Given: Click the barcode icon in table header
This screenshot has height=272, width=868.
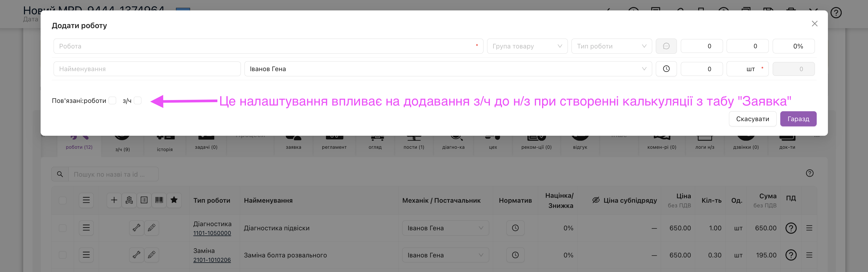Looking at the screenshot, I should 159,200.
